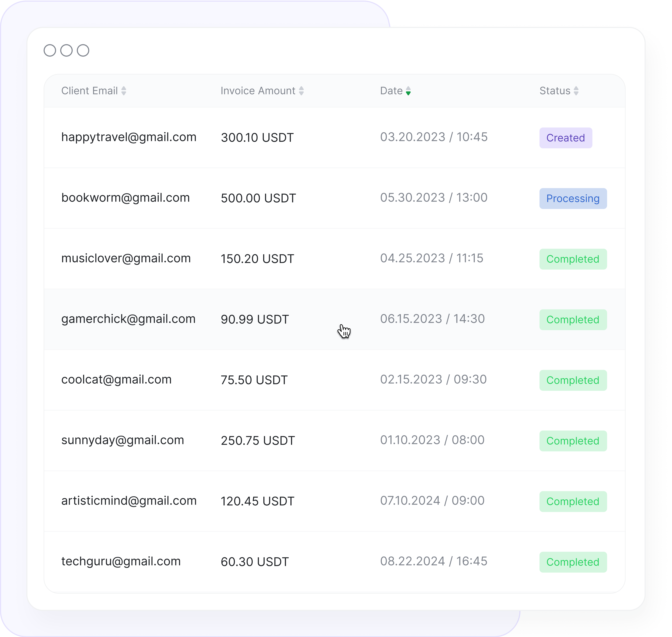Toggle the Date column sort icon
The height and width of the screenshot is (637, 672).
point(408,91)
